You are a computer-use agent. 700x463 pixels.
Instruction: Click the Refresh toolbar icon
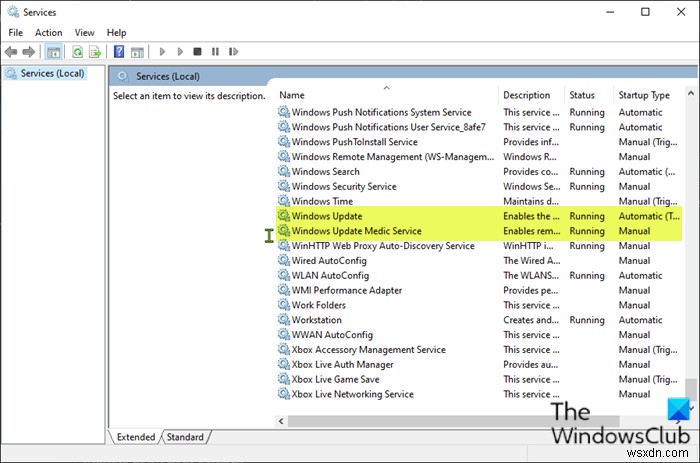tap(77, 52)
